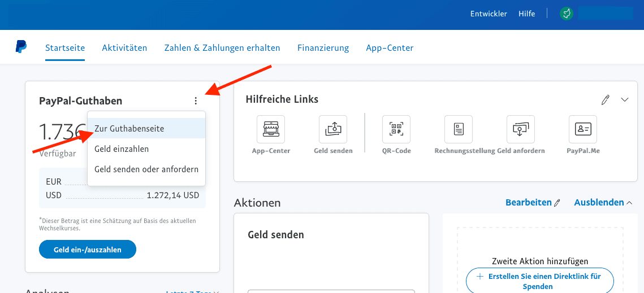Click the Entwickler link in header
644x293 pixels.
(x=489, y=14)
